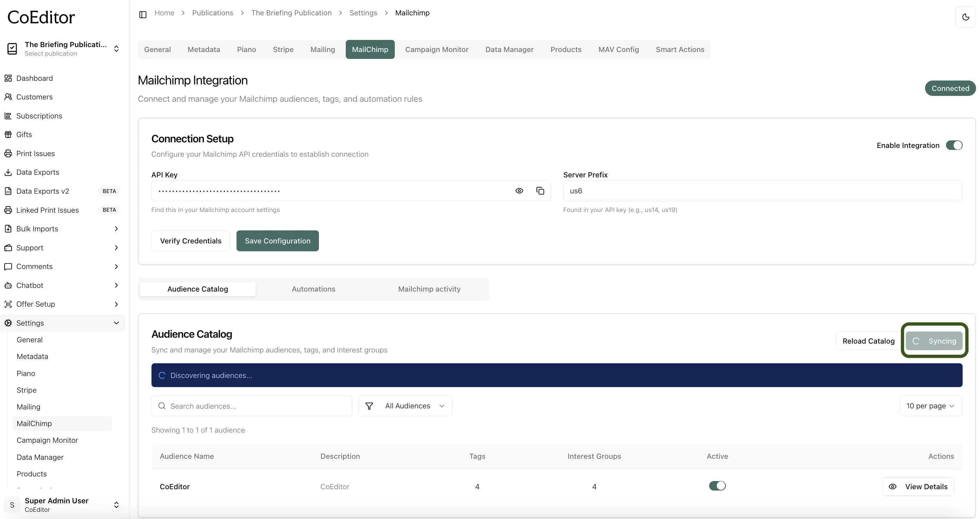980x519 pixels.
Task: Expand the Offer Setup submenu
Action: 116,304
